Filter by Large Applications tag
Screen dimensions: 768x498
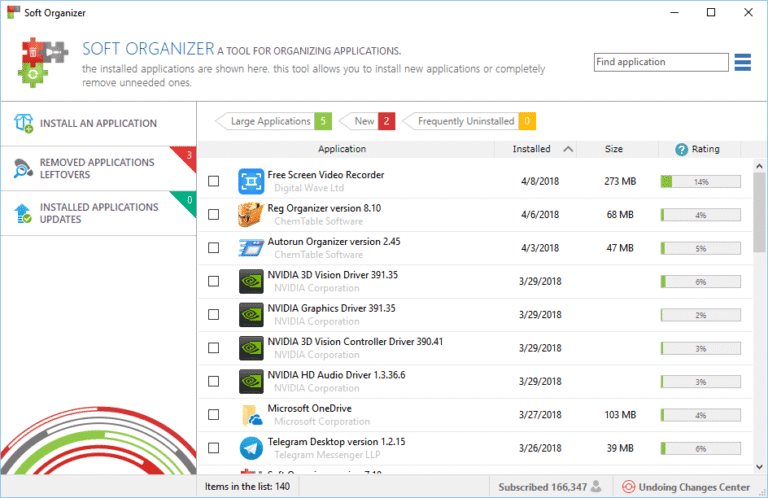(273, 121)
